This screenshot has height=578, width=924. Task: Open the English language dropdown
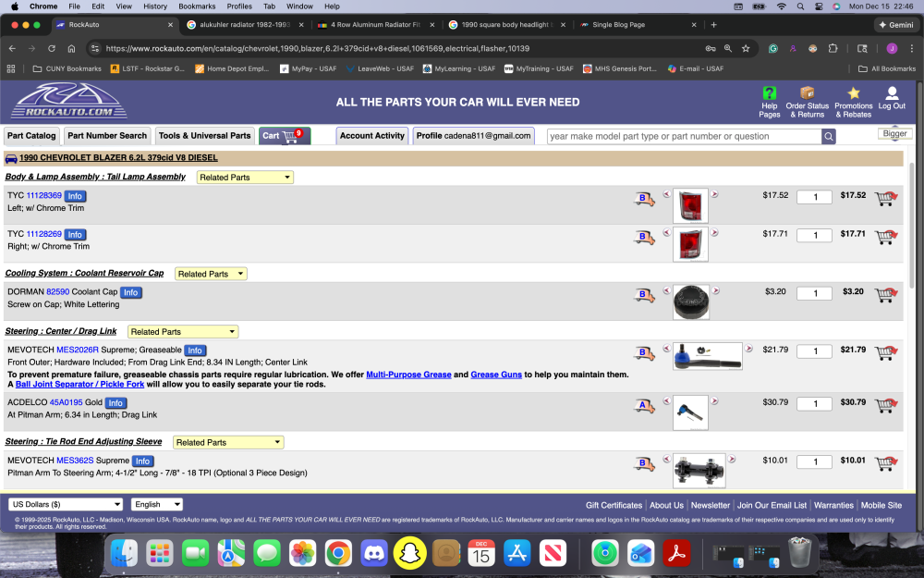tap(156, 504)
